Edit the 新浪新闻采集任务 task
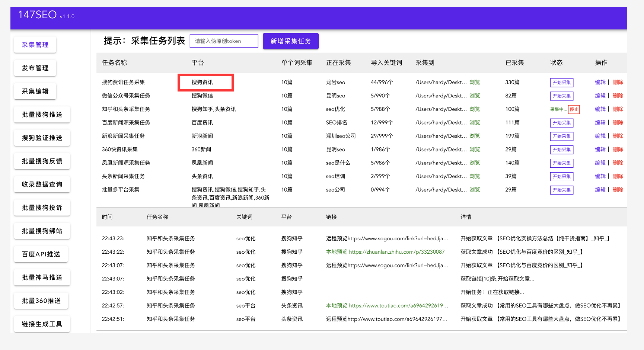 click(600, 136)
